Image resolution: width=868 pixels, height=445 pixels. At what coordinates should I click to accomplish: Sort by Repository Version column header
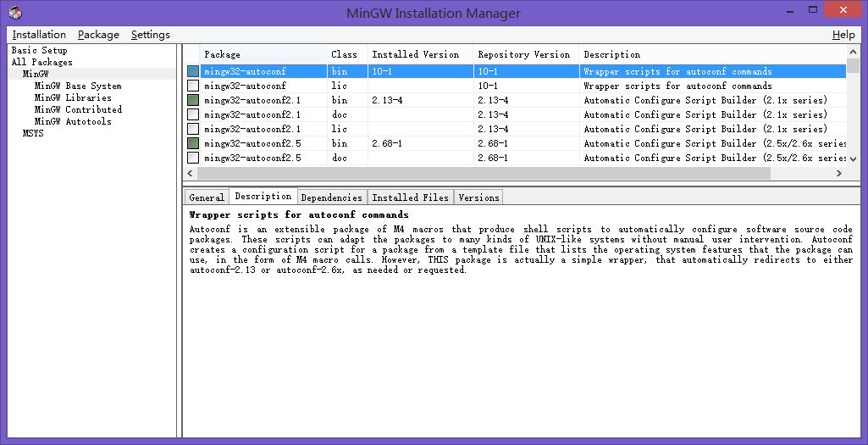(x=527, y=54)
